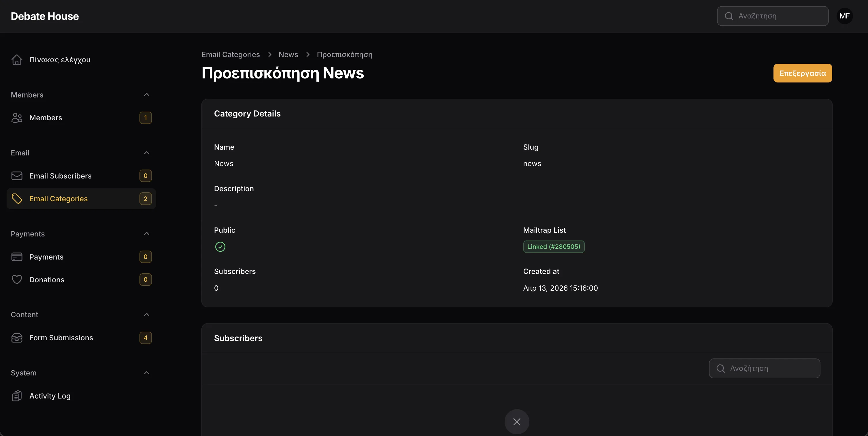The image size is (868, 436).
Task: Click the Donations heart icon
Action: [17, 279]
